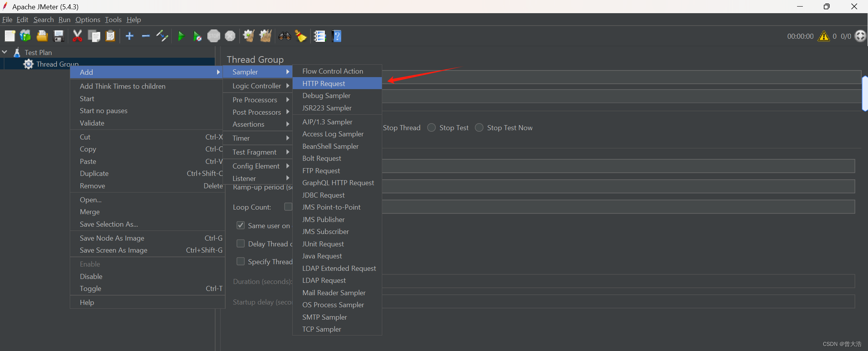The image size is (868, 351).
Task: Click the gray Stop octagon icon
Action: pos(214,36)
